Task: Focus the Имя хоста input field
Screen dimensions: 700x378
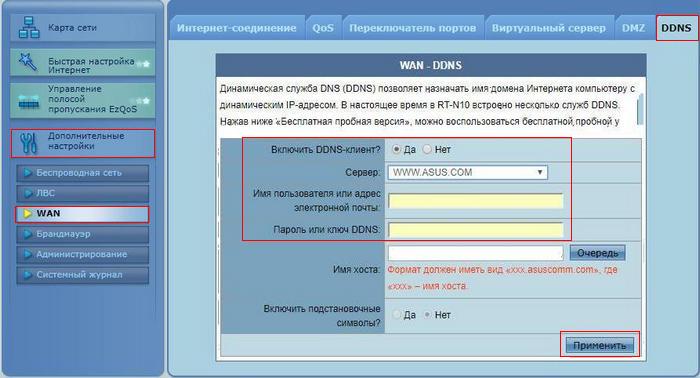Action: click(475, 253)
